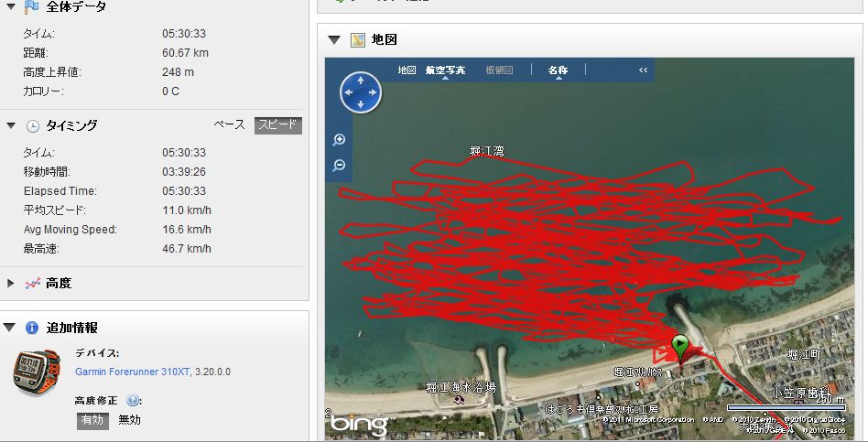Image resolution: width=868 pixels, height=442 pixels.
Task: Click the map icon beside 地図 heading
Action: tap(358, 40)
